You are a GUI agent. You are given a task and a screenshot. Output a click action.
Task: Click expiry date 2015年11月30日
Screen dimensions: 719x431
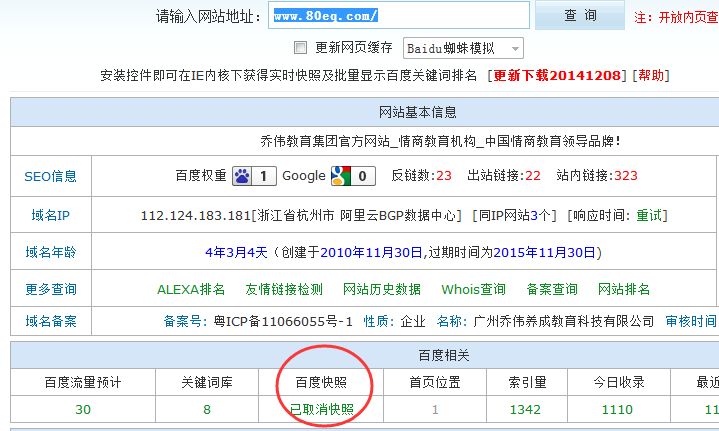pyautogui.click(x=544, y=253)
